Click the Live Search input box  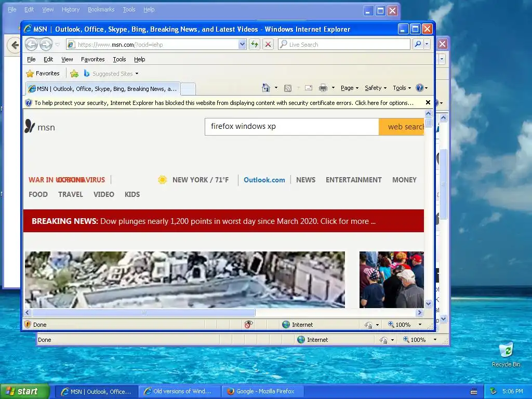(344, 44)
